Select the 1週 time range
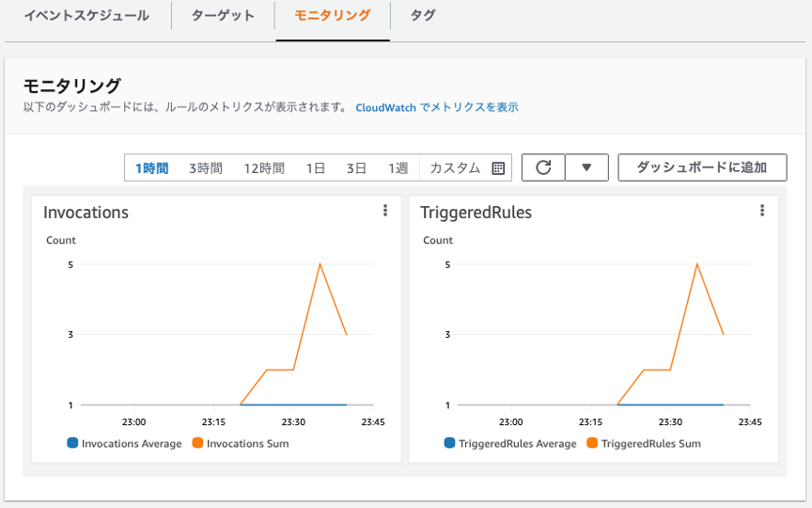Viewport: 812px width, 508px height. (x=398, y=168)
